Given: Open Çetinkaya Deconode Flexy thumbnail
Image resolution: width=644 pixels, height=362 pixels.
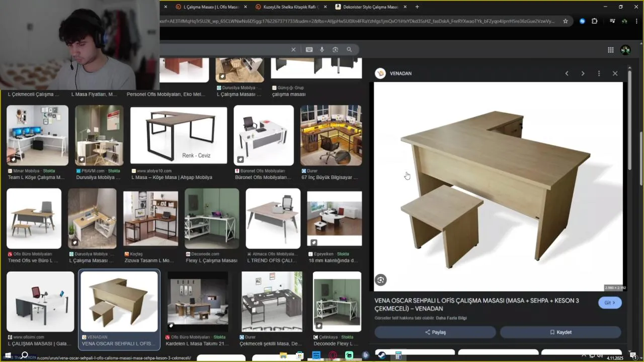Looking at the screenshot, I should [337, 302].
